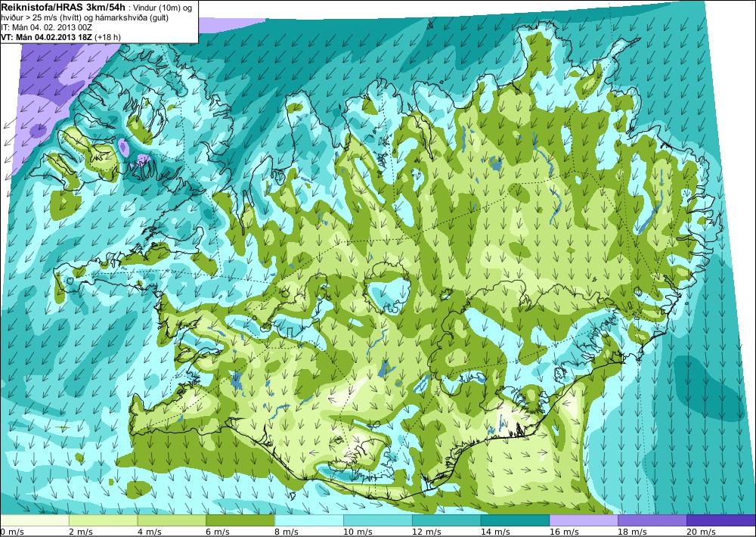Viewport: 756px width, 537px height.
Task: Click the medium purple 18–20 m/s legend swatch
Action: pyautogui.click(x=652, y=520)
